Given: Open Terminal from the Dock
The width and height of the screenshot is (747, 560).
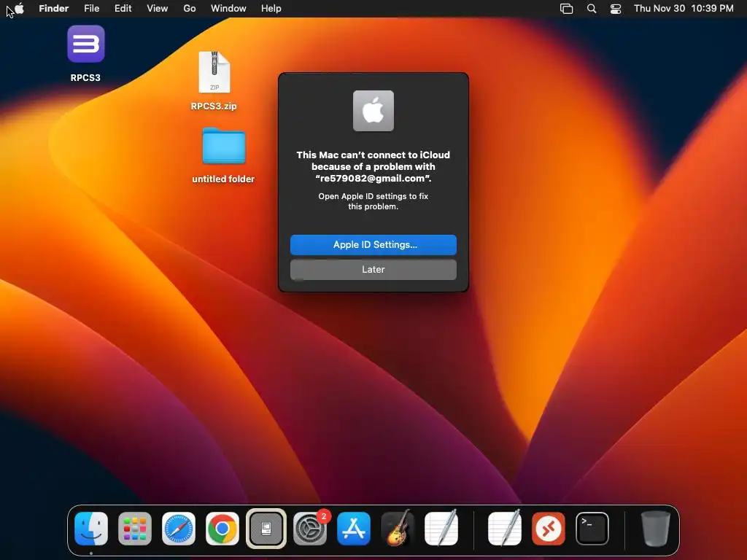Looking at the screenshot, I should click(x=592, y=529).
